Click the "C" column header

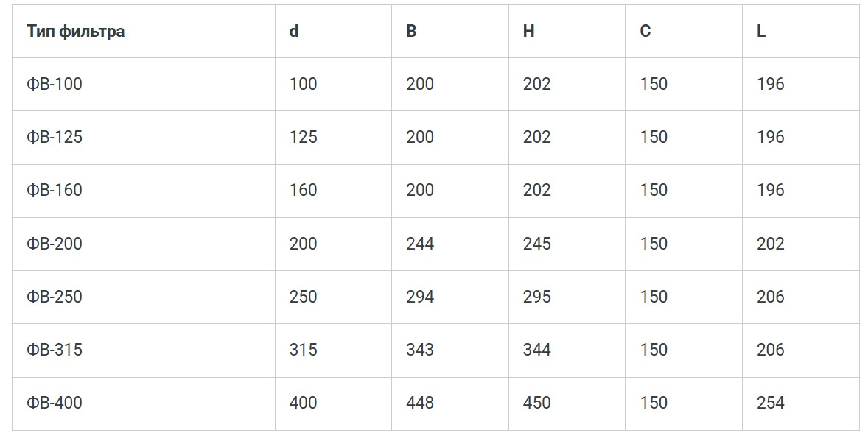tap(645, 32)
